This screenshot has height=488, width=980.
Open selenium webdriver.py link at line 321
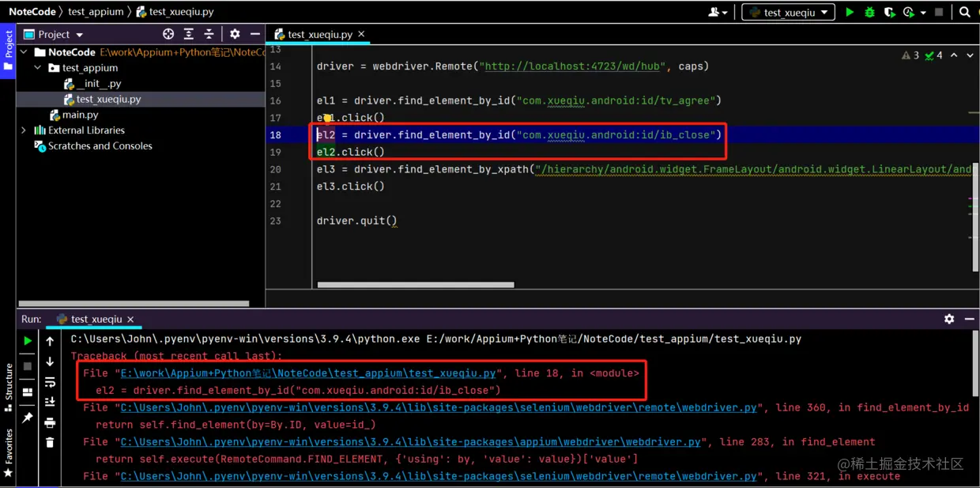[x=439, y=476]
